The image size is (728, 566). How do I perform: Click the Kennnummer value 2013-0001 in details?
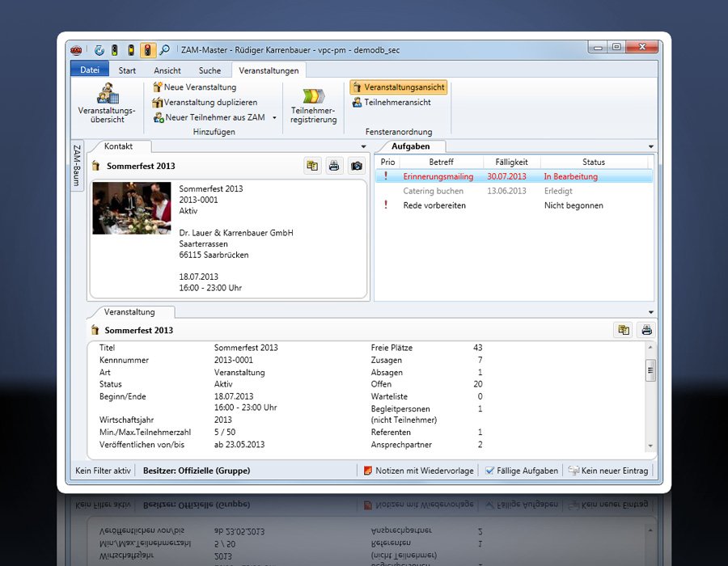pyautogui.click(x=234, y=360)
